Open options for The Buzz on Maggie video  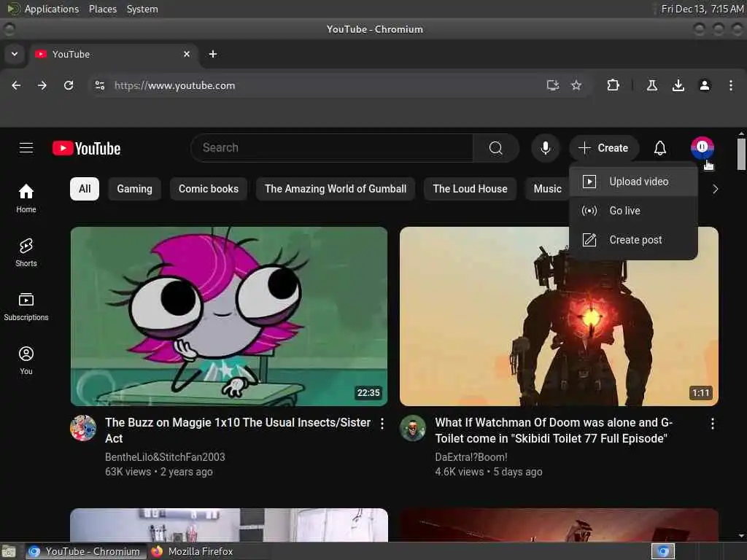pos(382,424)
